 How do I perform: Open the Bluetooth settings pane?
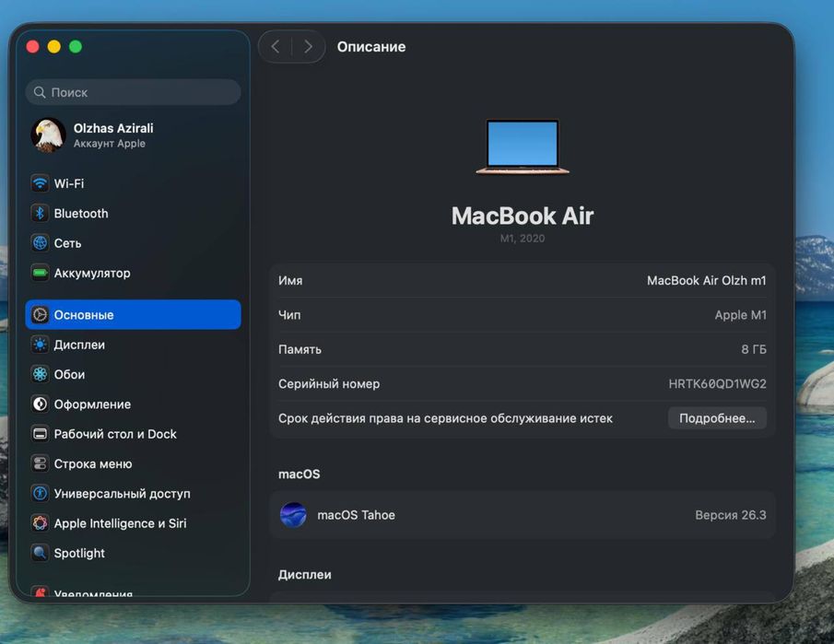(x=133, y=213)
